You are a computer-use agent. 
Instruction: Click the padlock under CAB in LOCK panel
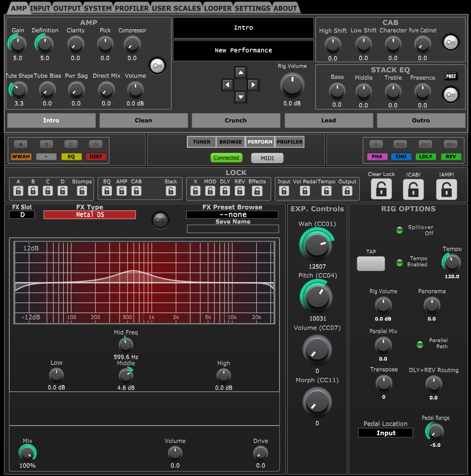point(136,190)
